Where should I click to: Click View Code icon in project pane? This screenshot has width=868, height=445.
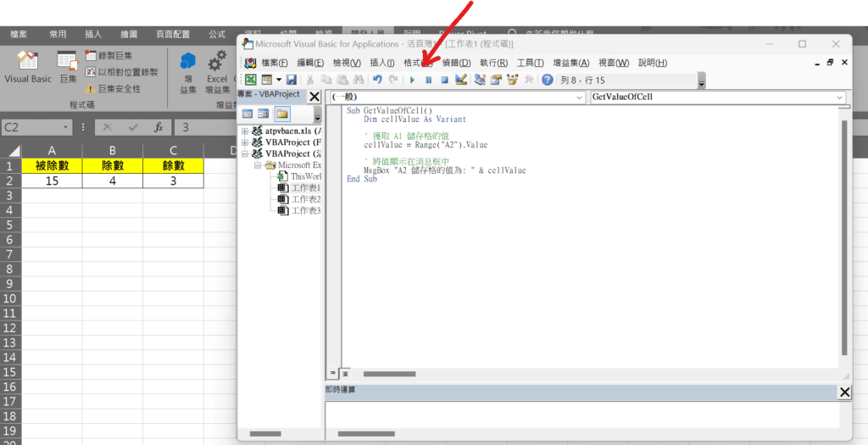(x=248, y=114)
